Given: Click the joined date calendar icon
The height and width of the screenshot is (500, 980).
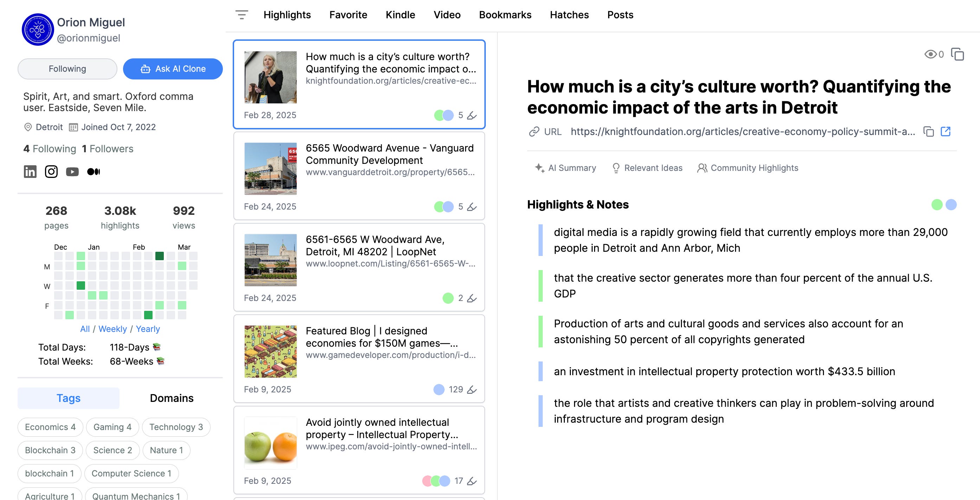Looking at the screenshot, I should [x=73, y=127].
